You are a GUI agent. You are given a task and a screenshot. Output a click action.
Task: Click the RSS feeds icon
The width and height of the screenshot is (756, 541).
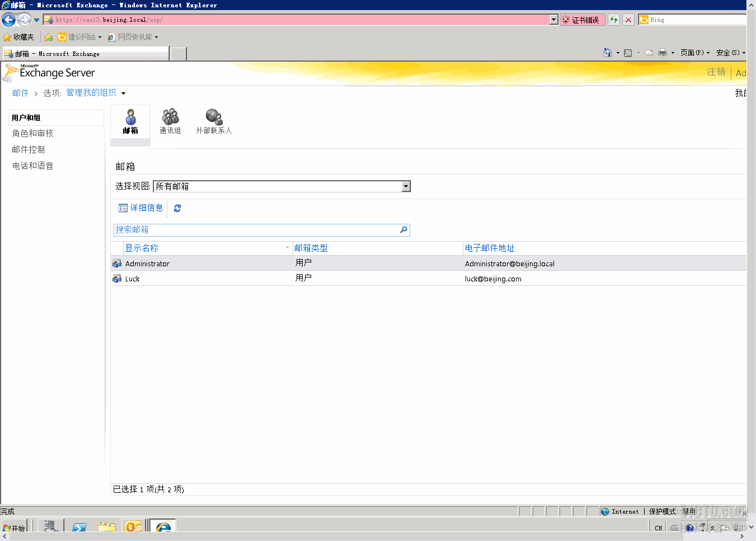tap(628, 53)
